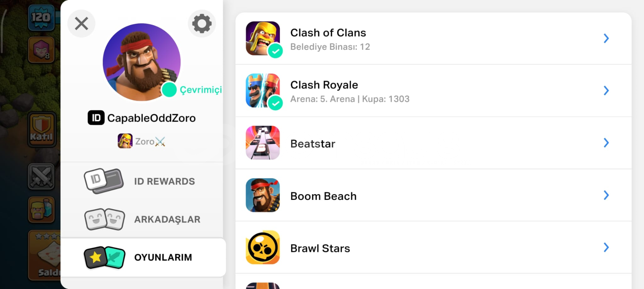The image size is (644, 289).
Task: Expand the Clash of Clans chevron
Action: [x=606, y=38]
